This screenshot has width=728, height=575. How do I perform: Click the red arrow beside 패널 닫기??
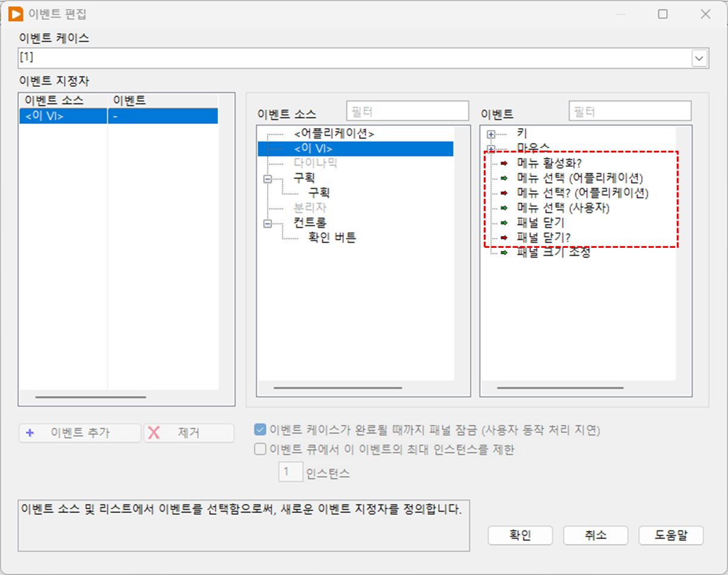click(x=504, y=238)
